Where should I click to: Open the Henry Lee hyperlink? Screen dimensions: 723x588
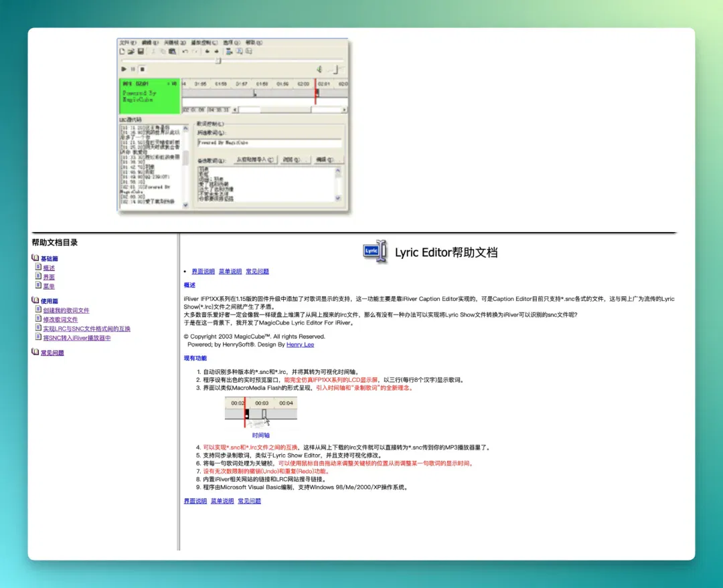click(x=300, y=345)
